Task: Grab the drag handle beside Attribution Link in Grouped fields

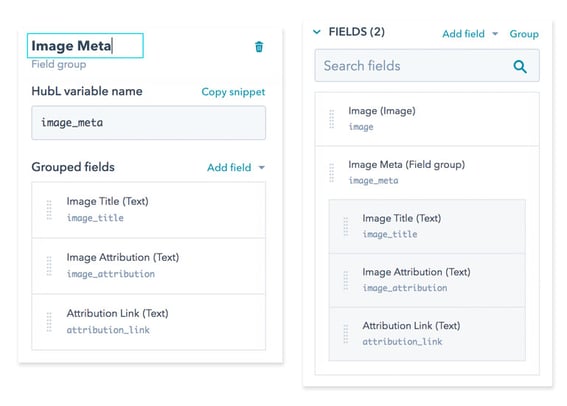Action: tap(49, 322)
